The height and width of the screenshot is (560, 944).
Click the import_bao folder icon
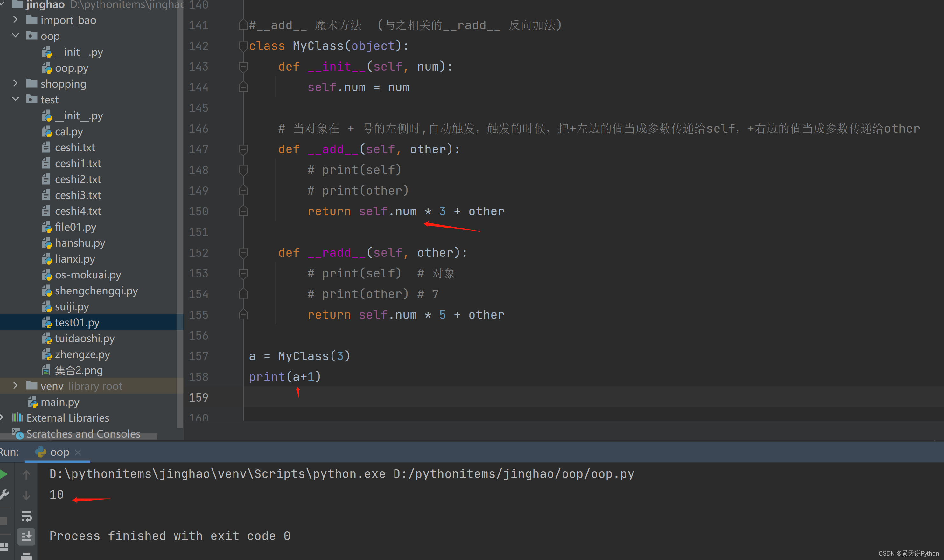32,19
